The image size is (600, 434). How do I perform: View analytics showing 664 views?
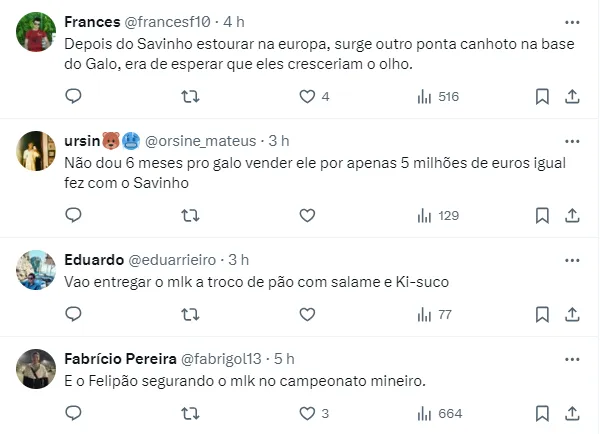pyautogui.click(x=438, y=413)
